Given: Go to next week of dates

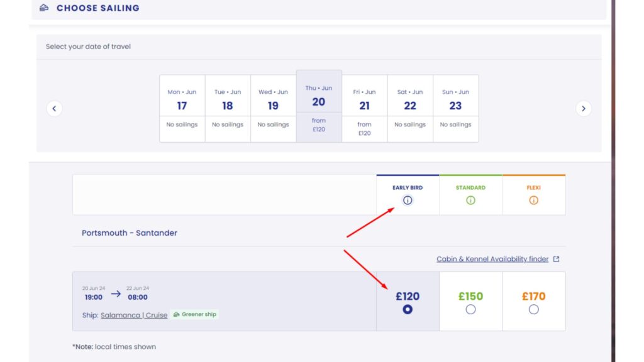Looking at the screenshot, I should (584, 109).
